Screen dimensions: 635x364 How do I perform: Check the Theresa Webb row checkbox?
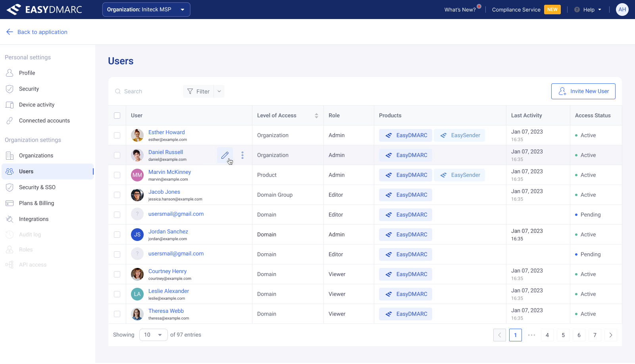117,314
